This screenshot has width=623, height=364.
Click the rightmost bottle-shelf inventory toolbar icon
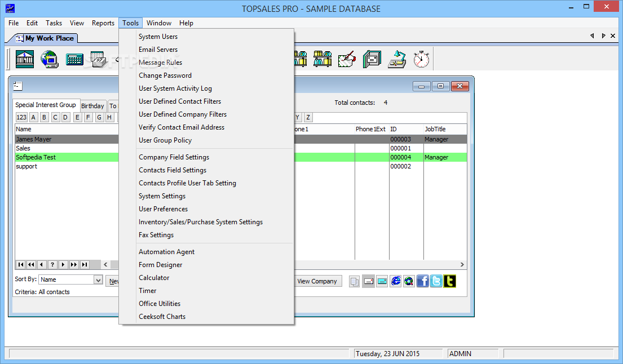tap(322, 59)
